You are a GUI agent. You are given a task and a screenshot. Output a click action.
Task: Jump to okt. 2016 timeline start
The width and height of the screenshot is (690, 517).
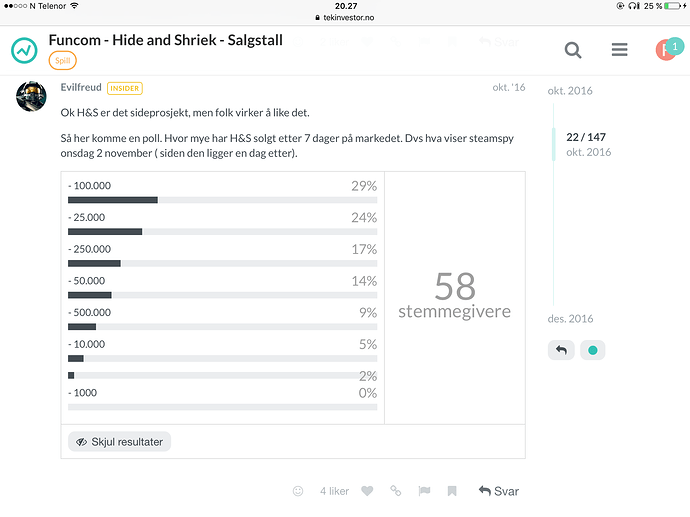click(x=570, y=91)
